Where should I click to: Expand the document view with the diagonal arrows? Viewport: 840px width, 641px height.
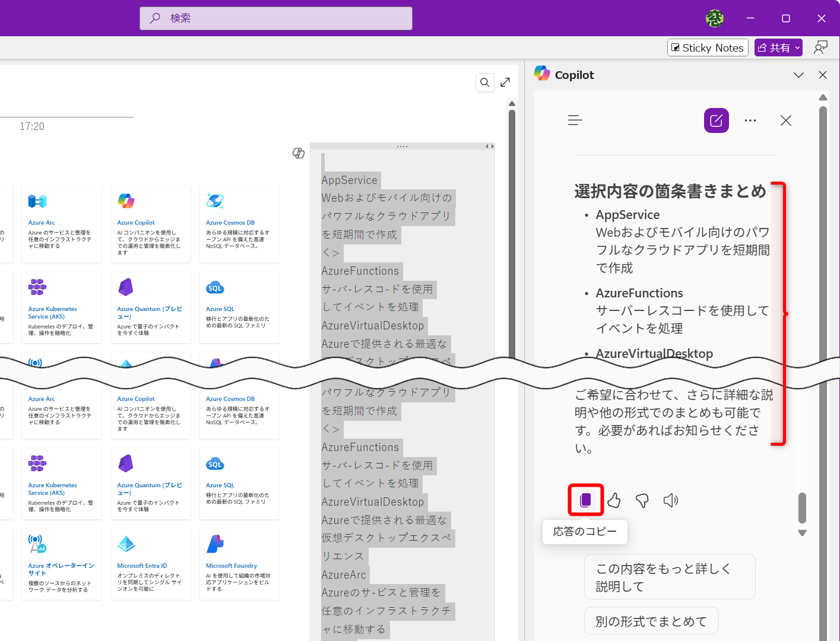click(x=505, y=82)
